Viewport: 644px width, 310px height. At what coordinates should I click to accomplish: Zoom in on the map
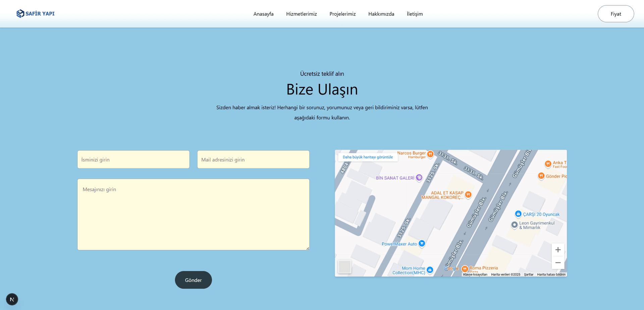click(x=558, y=250)
